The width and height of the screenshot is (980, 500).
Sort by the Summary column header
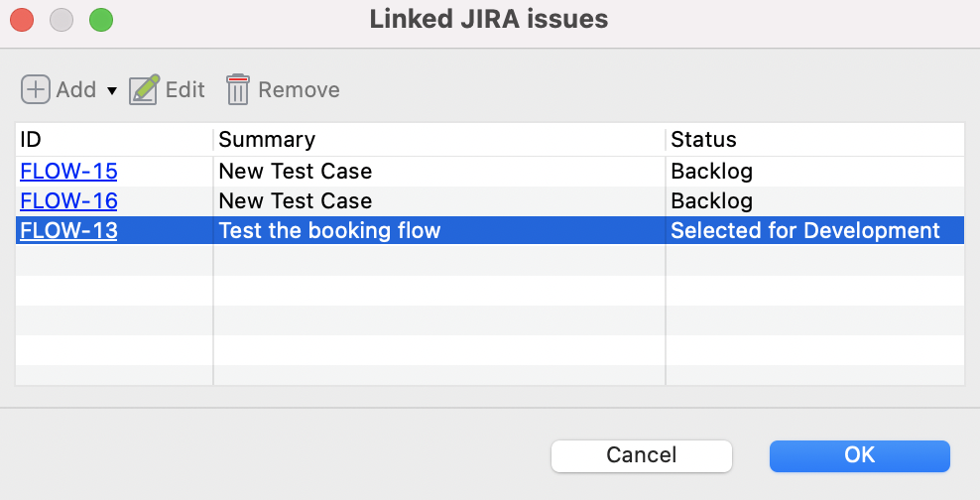tap(438, 140)
